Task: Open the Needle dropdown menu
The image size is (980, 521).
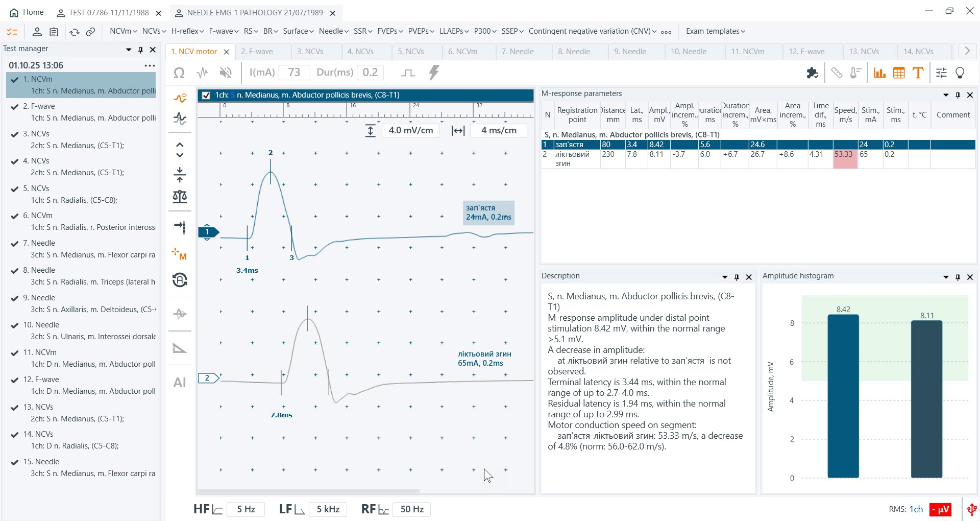Action: coord(333,31)
